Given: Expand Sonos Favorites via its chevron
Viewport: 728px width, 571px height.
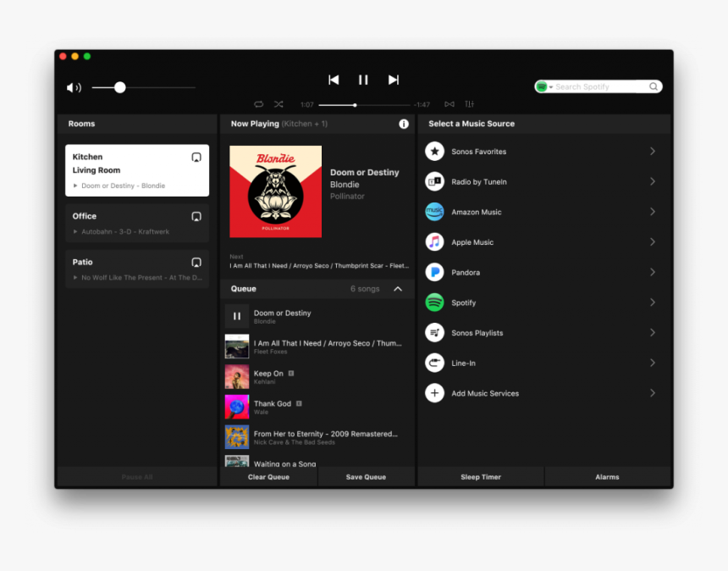Looking at the screenshot, I should click(653, 152).
